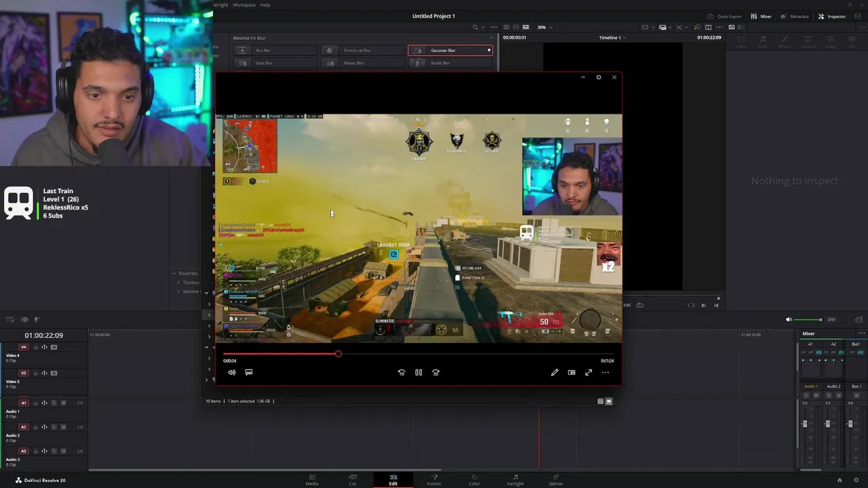Solo the Audio 3 track
Viewport: 868px width, 488px height.
(x=54, y=451)
